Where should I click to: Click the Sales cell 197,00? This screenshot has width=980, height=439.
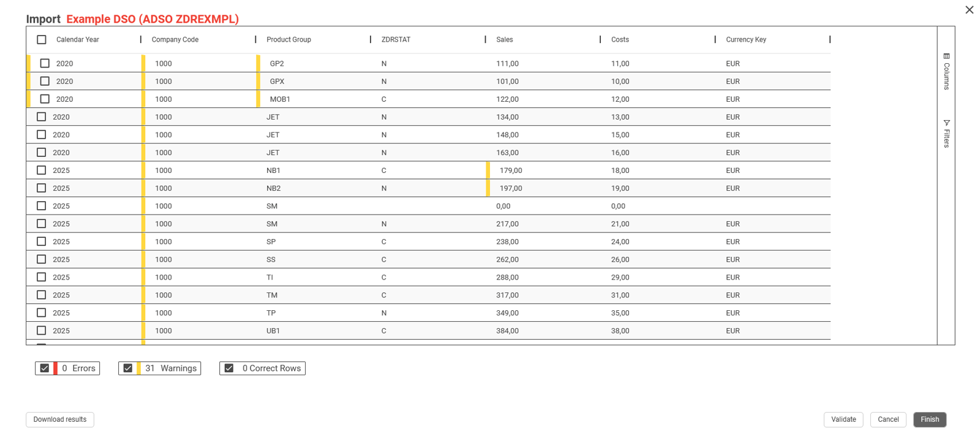point(543,188)
